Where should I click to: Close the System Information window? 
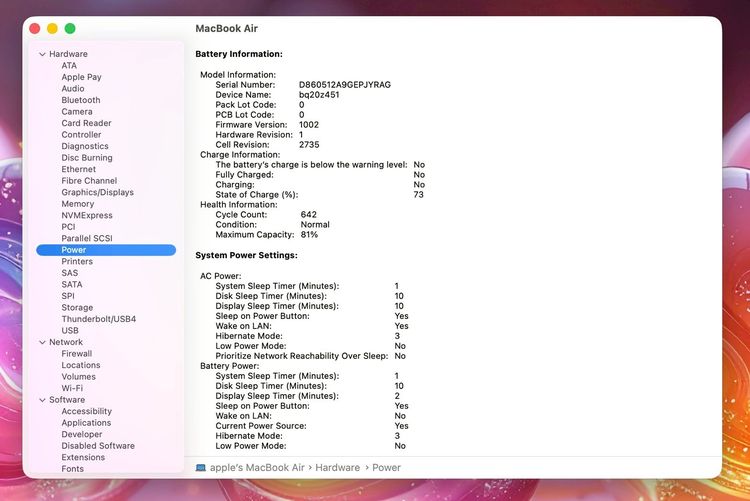tap(35, 29)
